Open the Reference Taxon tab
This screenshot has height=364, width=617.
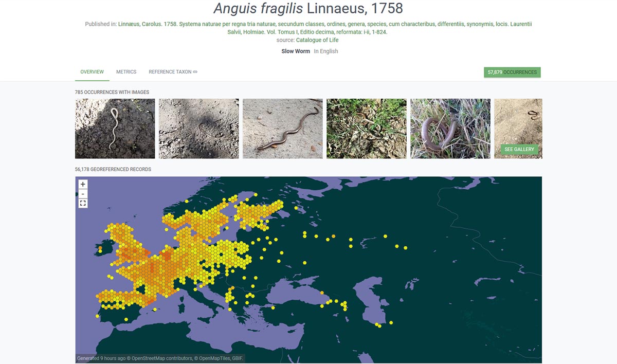[x=170, y=72]
